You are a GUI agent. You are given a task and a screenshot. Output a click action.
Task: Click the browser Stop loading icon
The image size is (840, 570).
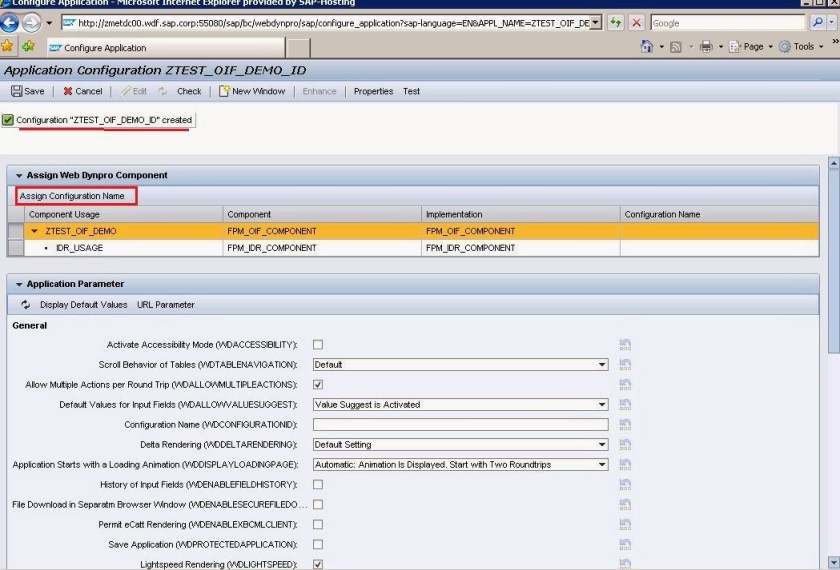636,22
